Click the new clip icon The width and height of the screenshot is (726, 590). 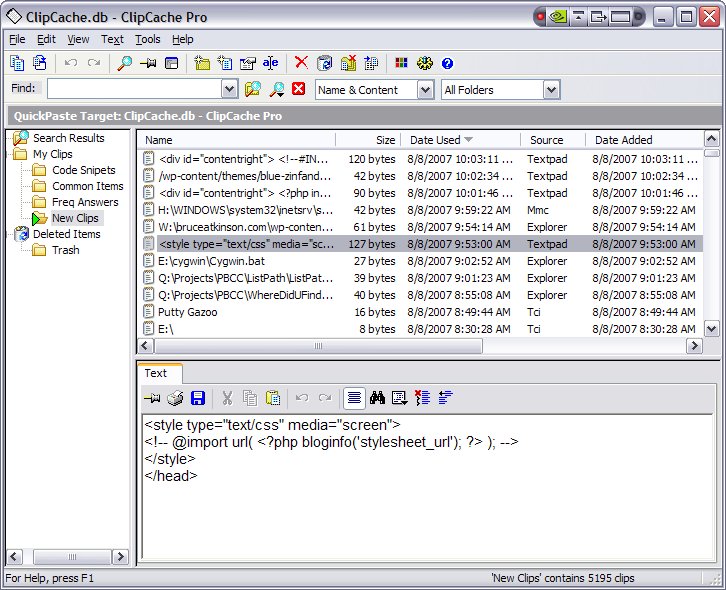(x=225, y=63)
